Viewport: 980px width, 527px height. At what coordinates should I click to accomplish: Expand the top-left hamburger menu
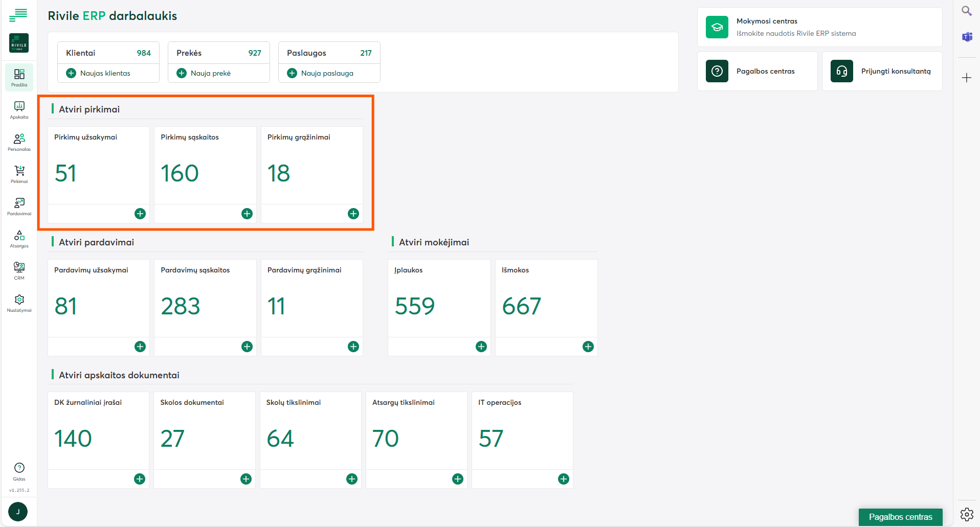pos(18,15)
